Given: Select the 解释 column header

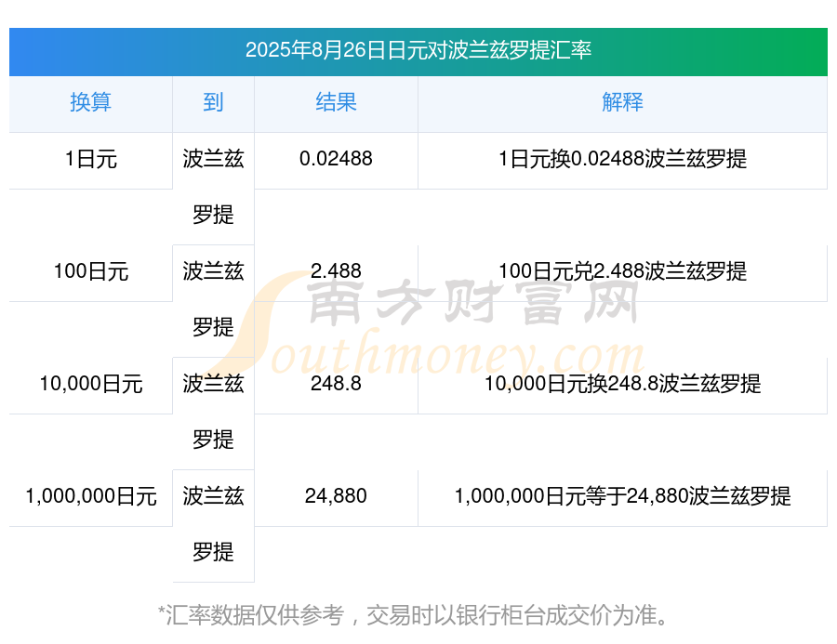Looking at the screenshot, I should [x=622, y=102].
